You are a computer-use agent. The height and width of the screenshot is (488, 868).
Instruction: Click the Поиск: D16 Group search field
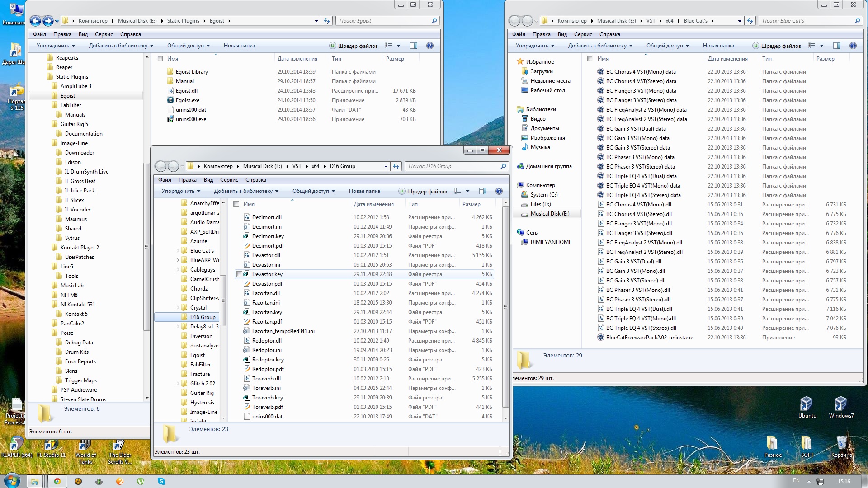452,166
